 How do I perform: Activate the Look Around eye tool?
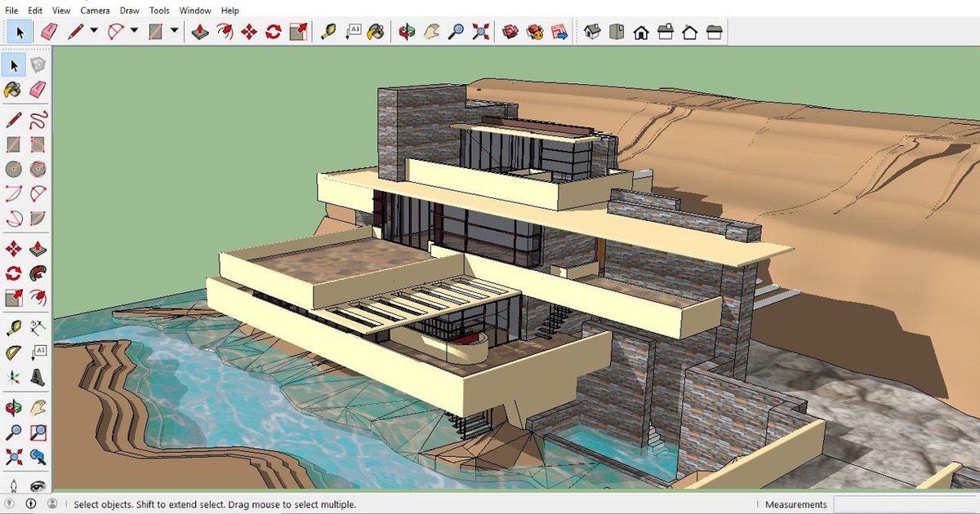[x=38, y=485]
